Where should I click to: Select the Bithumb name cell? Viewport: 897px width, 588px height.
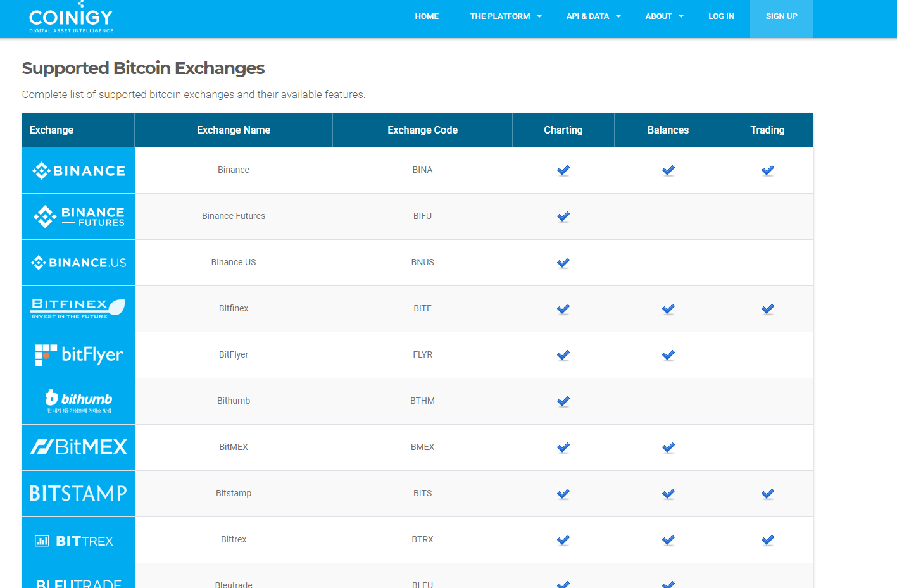234,401
